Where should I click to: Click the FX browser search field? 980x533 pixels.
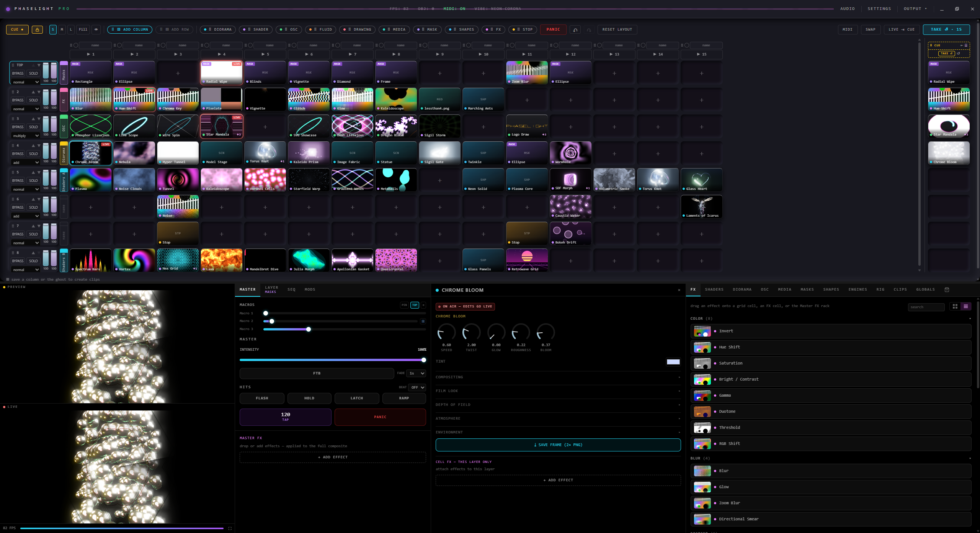(x=926, y=307)
